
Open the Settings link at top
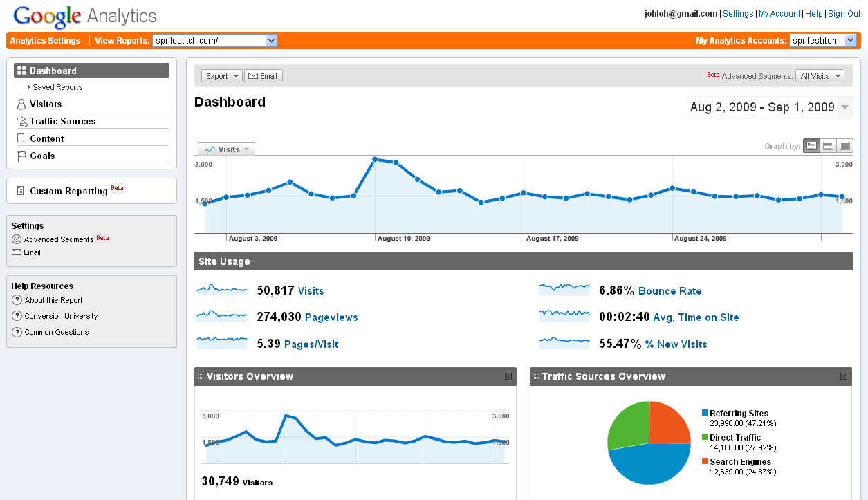(738, 14)
